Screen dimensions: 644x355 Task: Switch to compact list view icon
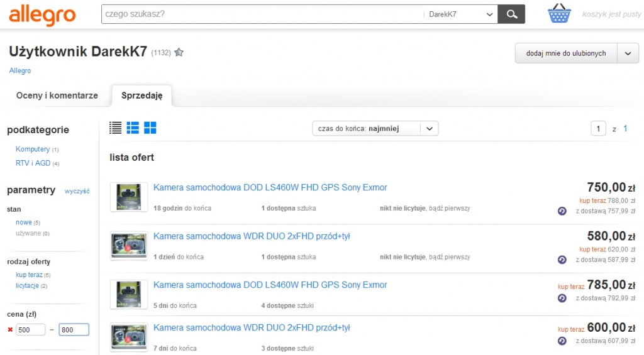[116, 128]
